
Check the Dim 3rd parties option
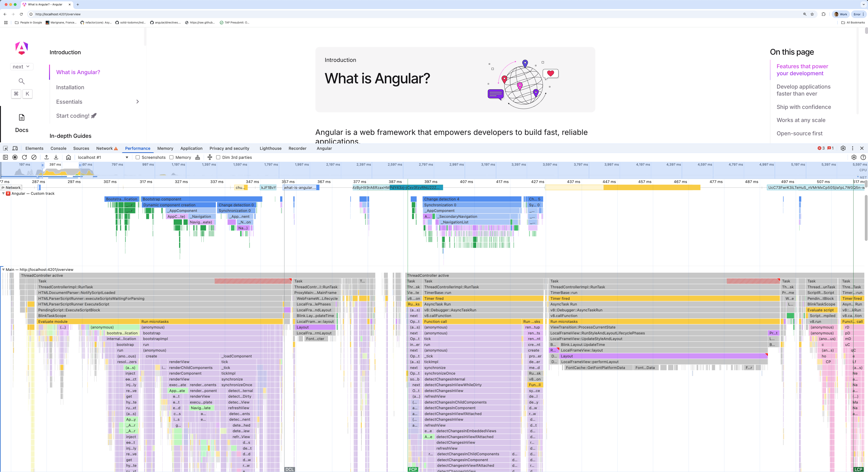(x=218, y=157)
